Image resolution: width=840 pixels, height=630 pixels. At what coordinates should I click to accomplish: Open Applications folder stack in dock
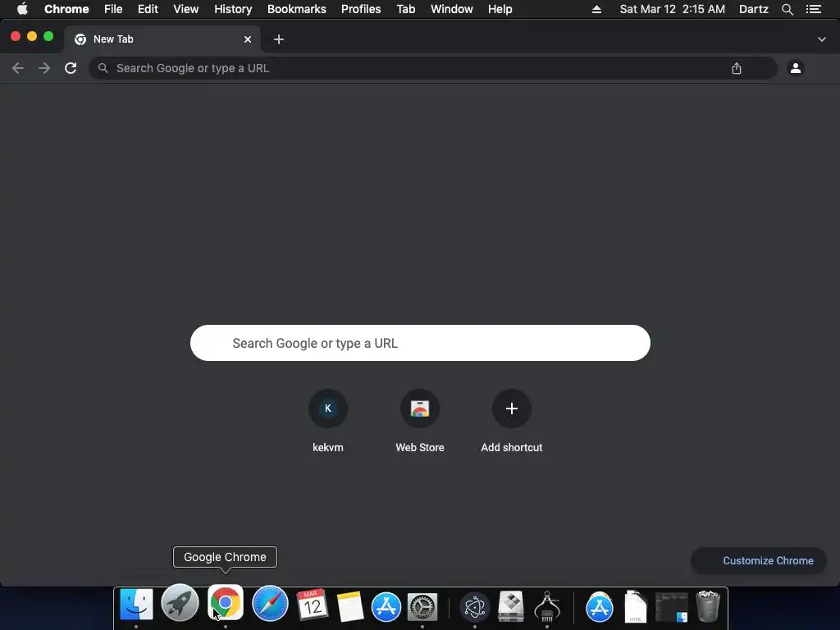[x=600, y=607]
